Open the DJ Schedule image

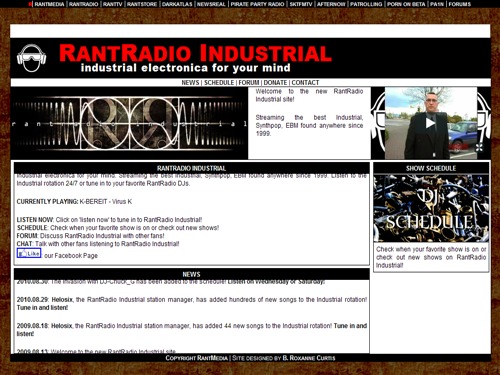coord(431,208)
